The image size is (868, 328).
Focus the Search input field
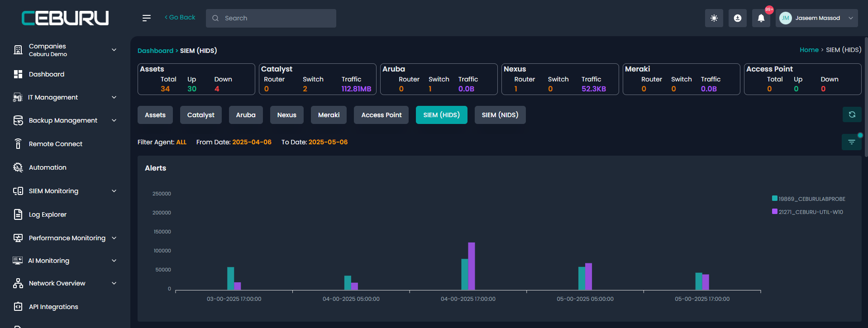click(x=271, y=18)
